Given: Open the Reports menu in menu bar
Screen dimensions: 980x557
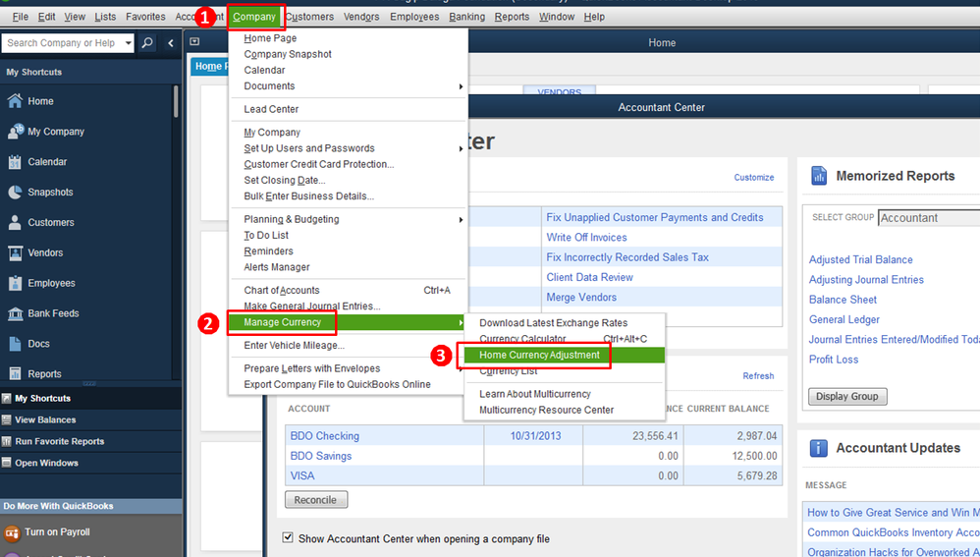Looking at the screenshot, I should click(x=512, y=17).
